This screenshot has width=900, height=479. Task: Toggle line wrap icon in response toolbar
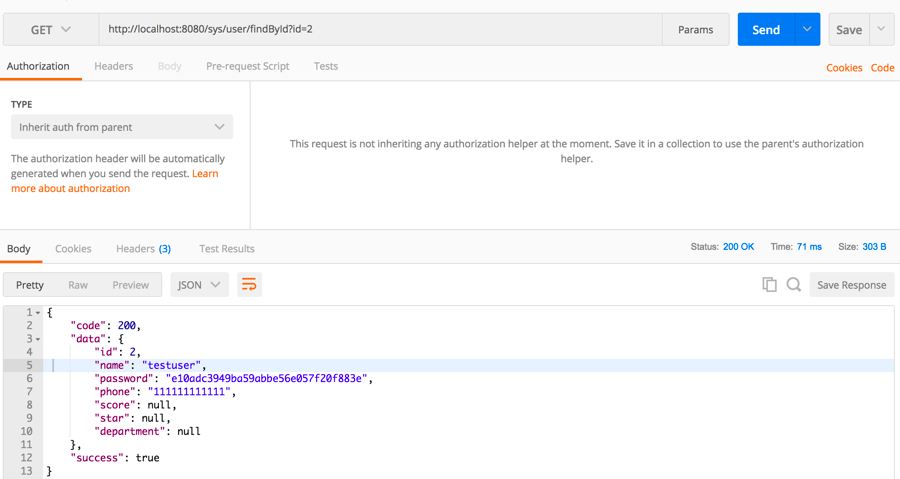pyautogui.click(x=249, y=285)
